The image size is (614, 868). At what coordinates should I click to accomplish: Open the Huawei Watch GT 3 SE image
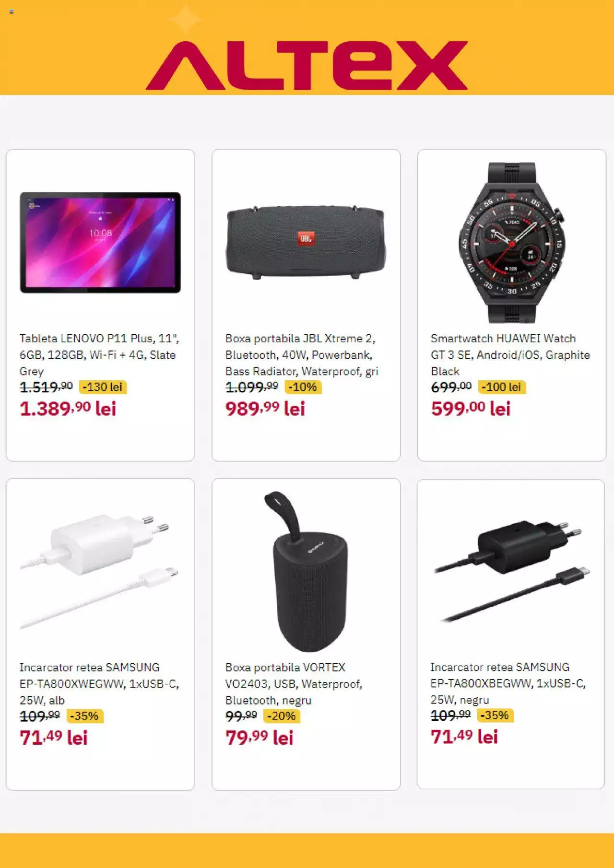coord(512,242)
